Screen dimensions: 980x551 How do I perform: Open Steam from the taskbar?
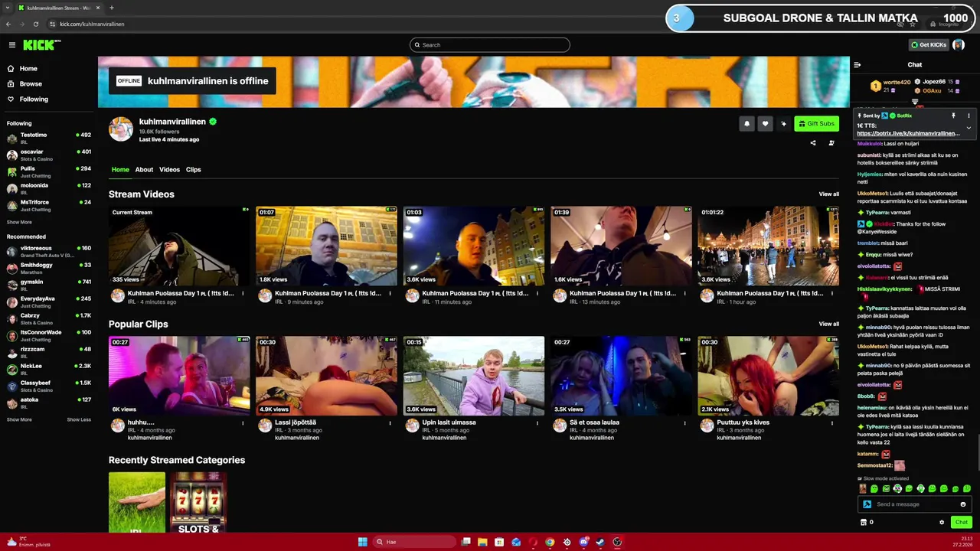point(600,542)
